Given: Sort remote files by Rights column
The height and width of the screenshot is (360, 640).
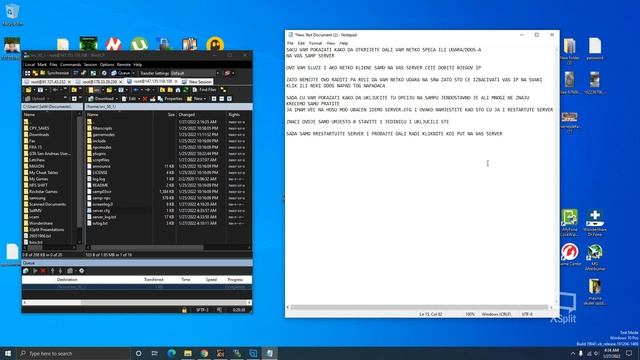Looking at the screenshot, I should pos(238,115).
